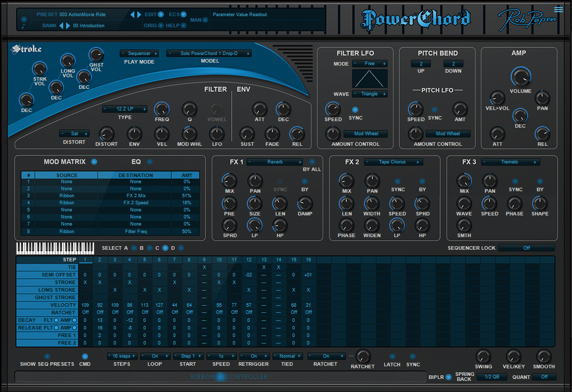Screen dimensions: 572x392
Task: Click the FX 1 MIX knob
Action: (x=230, y=181)
